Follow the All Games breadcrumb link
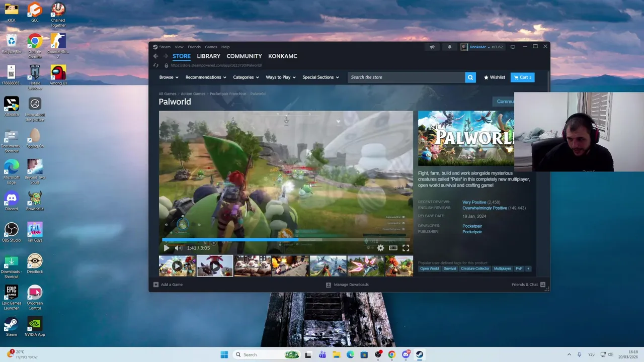The height and width of the screenshot is (362, 644). pos(168,94)
